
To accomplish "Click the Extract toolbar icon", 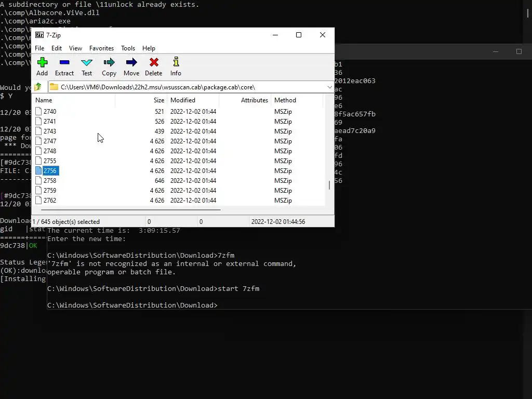I will click(64, 62).
